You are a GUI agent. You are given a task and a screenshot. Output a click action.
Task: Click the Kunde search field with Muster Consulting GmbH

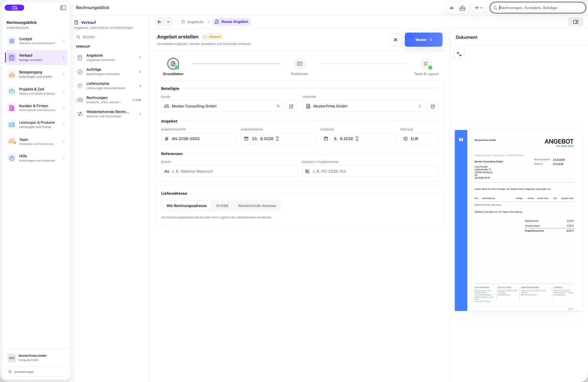222,106
